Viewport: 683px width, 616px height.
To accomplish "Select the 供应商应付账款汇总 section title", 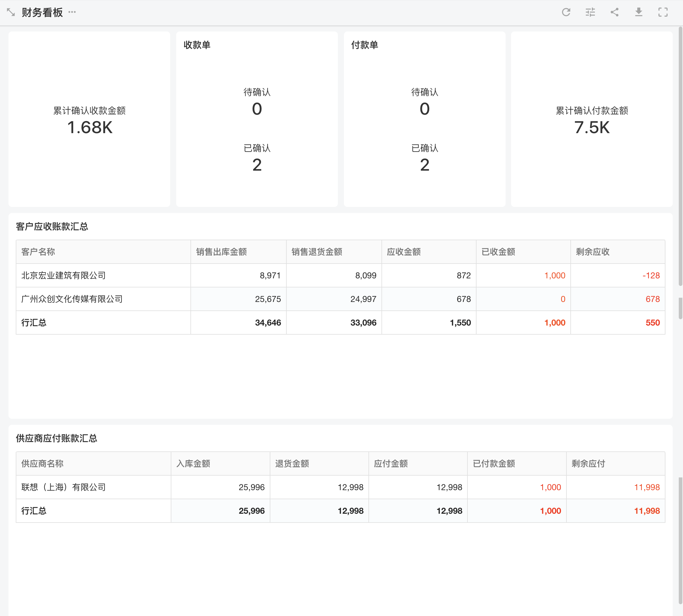I will click(57, 438).
